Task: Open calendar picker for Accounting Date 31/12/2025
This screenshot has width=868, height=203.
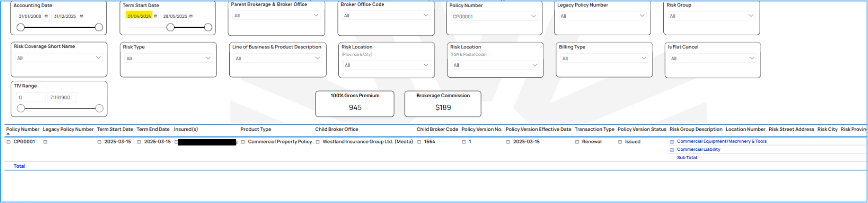Action: 81,16
